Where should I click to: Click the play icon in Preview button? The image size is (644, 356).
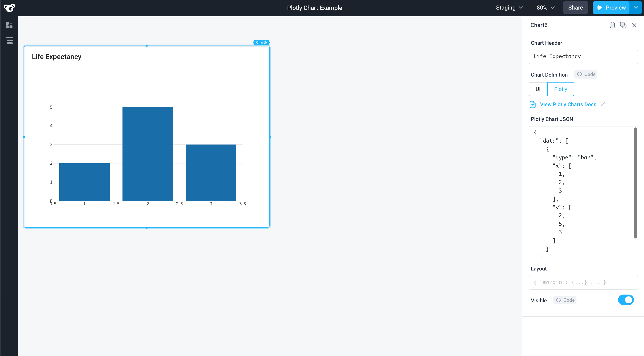(x=599, y=8)
